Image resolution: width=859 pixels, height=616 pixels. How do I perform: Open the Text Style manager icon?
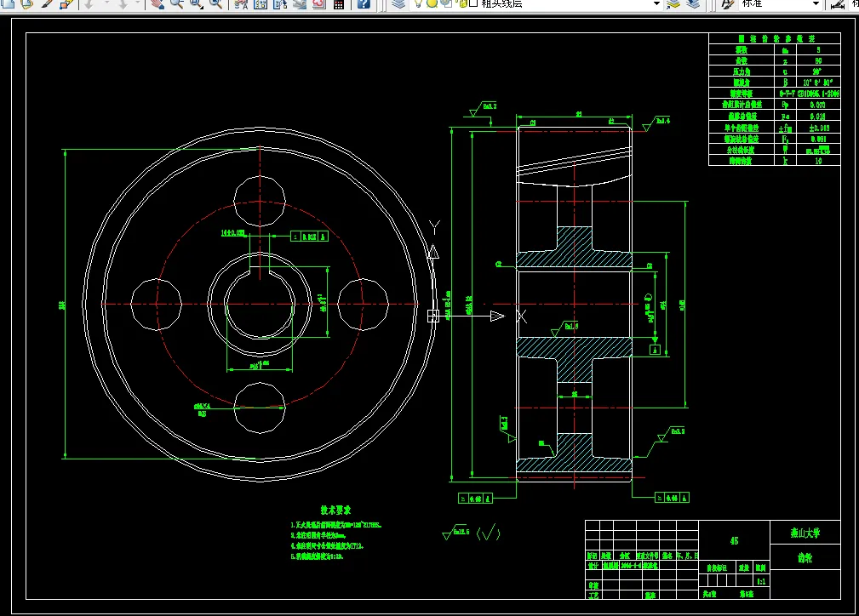point(728,3)
